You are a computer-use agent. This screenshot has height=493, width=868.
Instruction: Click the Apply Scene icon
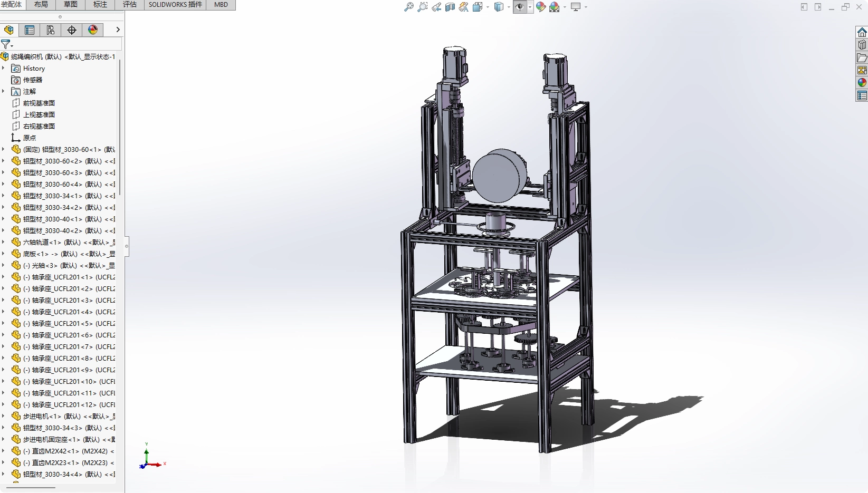click(x=555, y=7)
